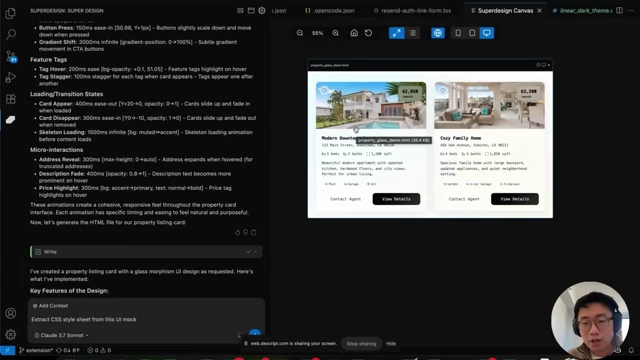Select the Superdesign sidebar icon
The width and height of the screenshot is (640, 360).
(11, 120)
